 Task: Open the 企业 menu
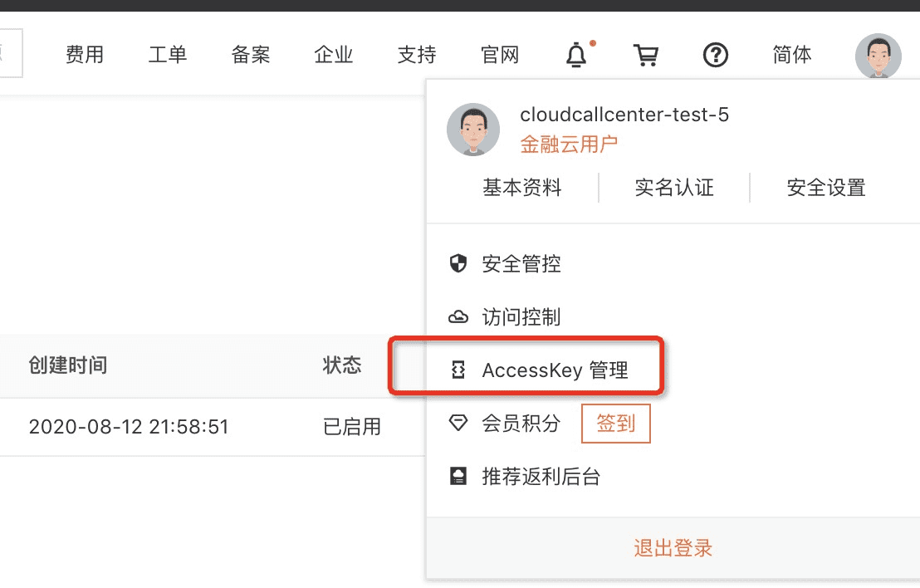click(x=333, y=55)
